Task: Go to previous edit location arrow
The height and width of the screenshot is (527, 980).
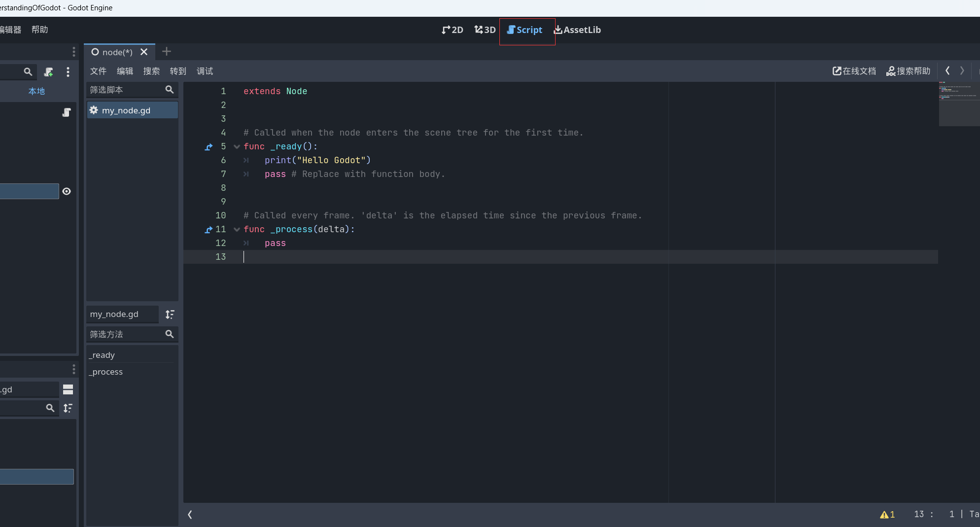Action: pyautogui.click(x=947, y=71)
